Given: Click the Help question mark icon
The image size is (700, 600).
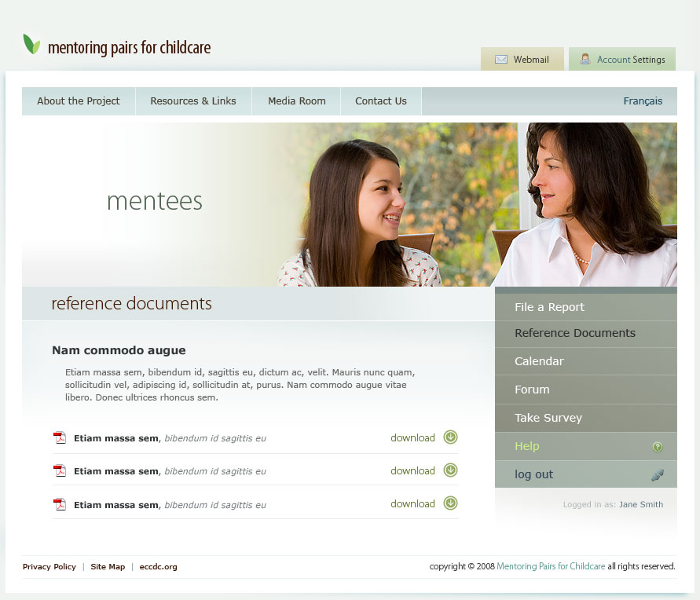Looking at the screenshot, I should click(658, 447).
